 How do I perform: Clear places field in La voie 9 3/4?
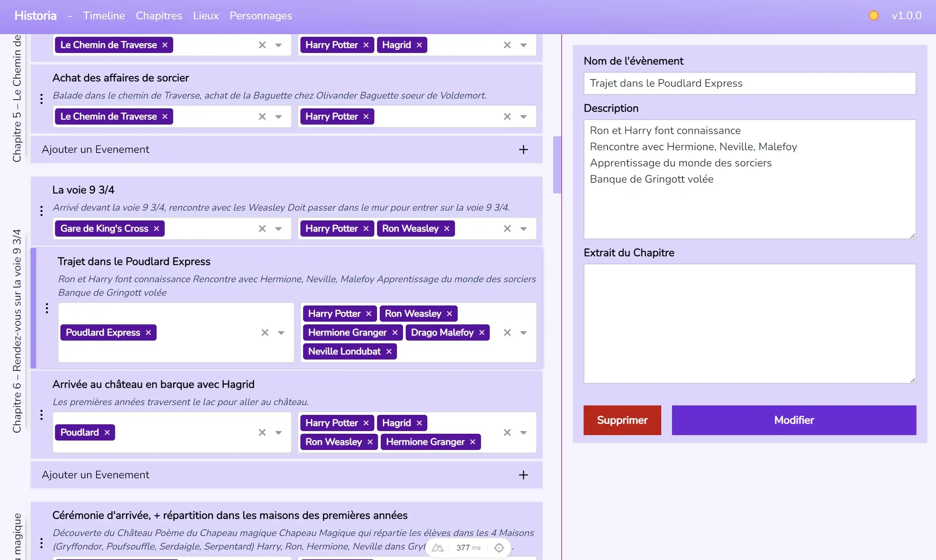coord(262,229)
